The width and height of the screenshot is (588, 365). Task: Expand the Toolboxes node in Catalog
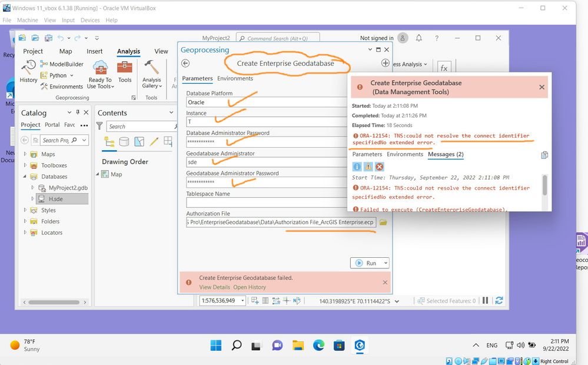click(25, 165)
